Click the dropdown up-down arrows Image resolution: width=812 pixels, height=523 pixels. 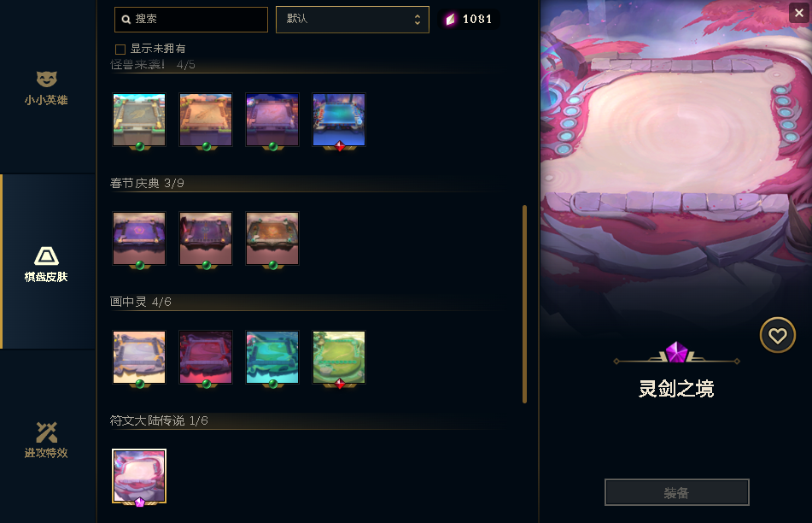[418, 20]
